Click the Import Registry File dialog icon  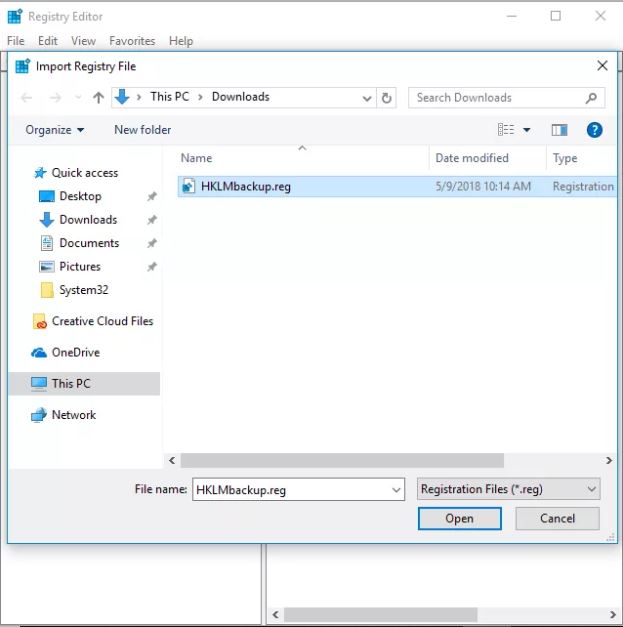pos(22,66)
